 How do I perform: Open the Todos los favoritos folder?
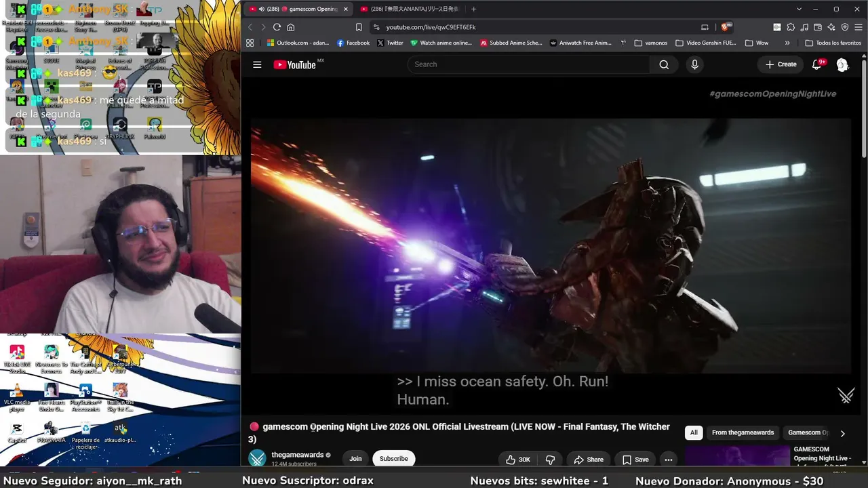(833, 43)
